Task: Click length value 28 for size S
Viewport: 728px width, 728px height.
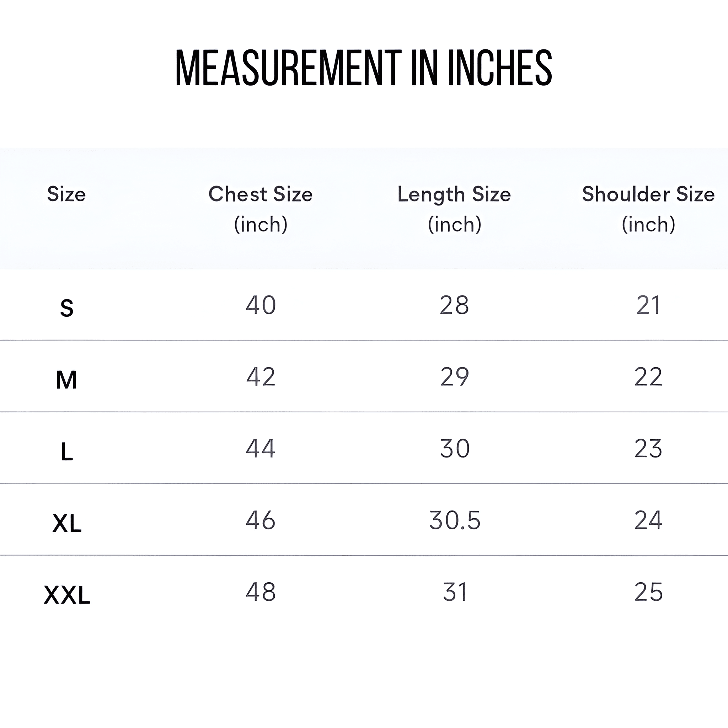Action: coord(454,305)
